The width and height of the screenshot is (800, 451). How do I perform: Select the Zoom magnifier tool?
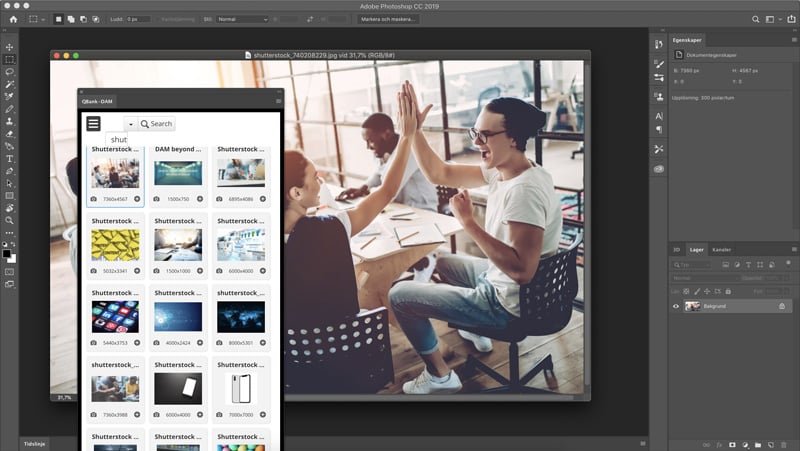pyautogui.click(x=9, y=220)
